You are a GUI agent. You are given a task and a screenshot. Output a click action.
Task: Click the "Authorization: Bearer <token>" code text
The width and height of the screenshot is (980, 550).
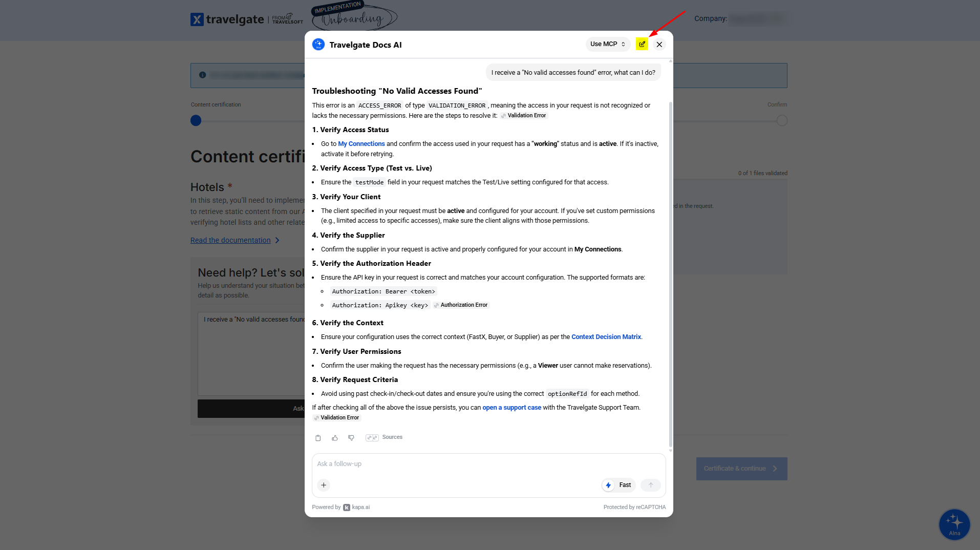point(384,292)
